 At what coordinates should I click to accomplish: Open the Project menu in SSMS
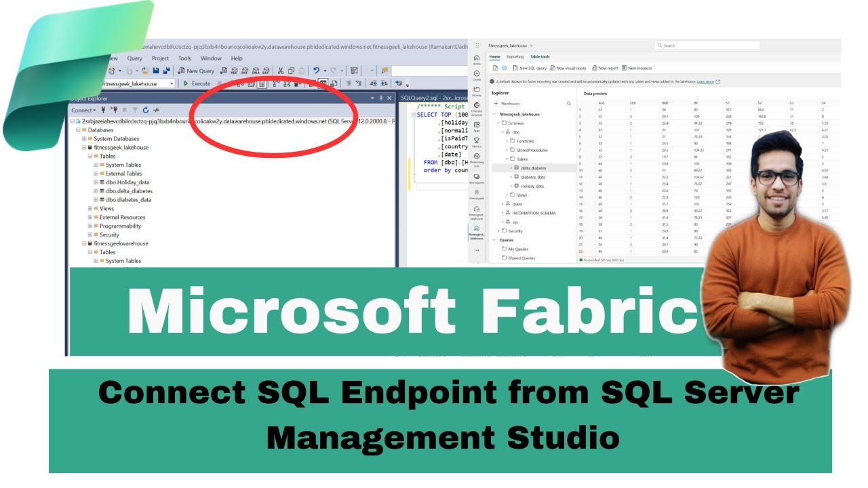(x=161, y=58)
